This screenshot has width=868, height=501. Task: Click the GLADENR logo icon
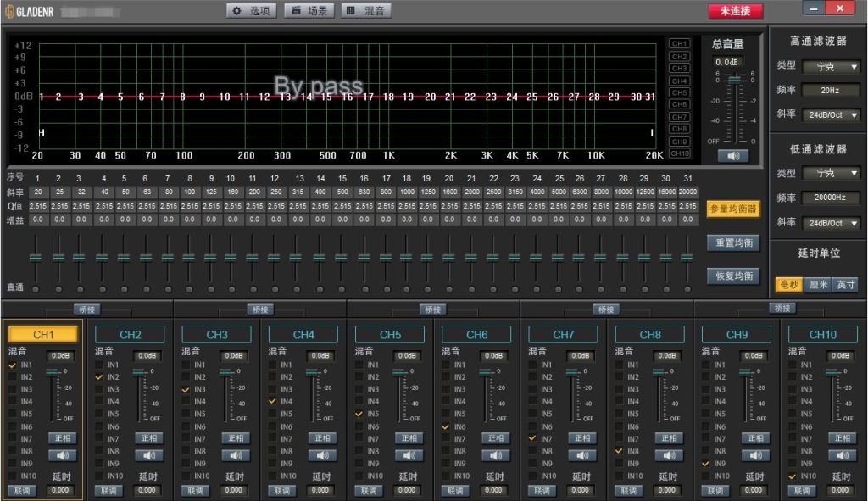(x=9, y=11)
